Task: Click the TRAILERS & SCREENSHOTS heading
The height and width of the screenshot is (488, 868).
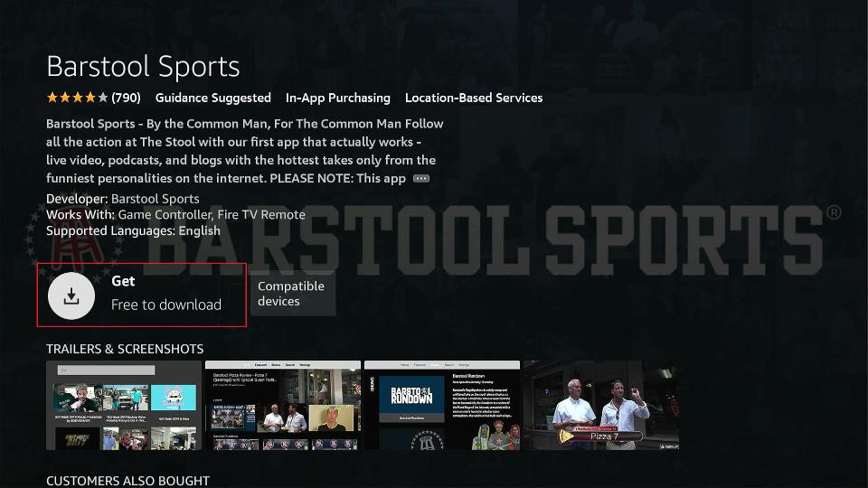Action: (x=125, y=349)
